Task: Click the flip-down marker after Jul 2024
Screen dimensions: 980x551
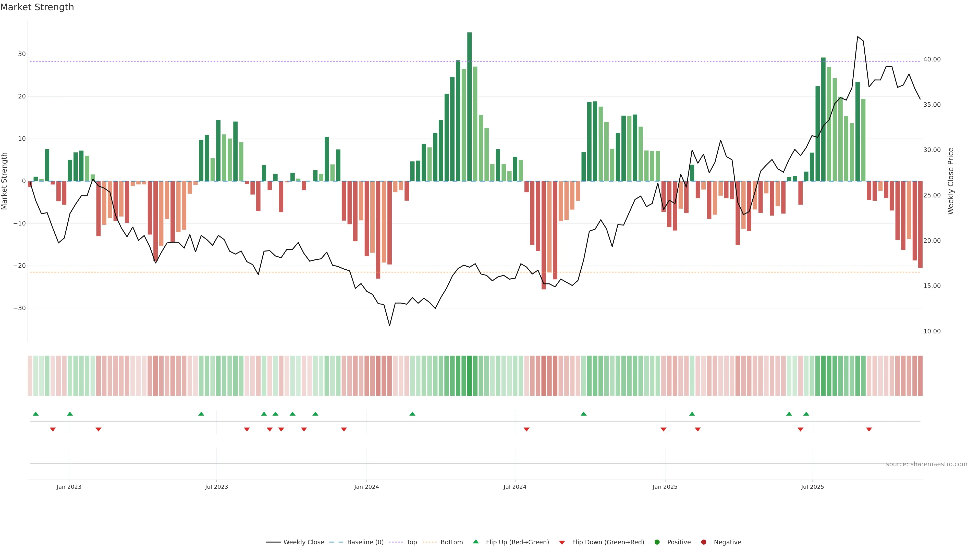Action: [526, 429]
